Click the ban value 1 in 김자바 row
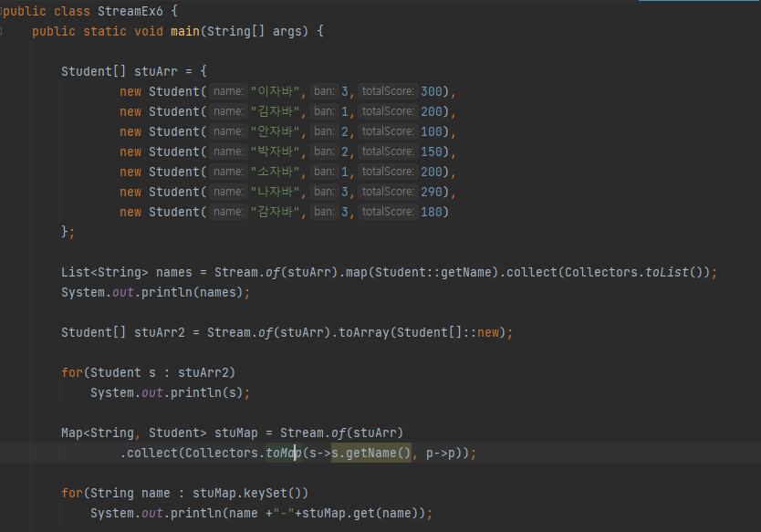The height and width of the screenshot is (532, 761). click(x=345, y=111)
